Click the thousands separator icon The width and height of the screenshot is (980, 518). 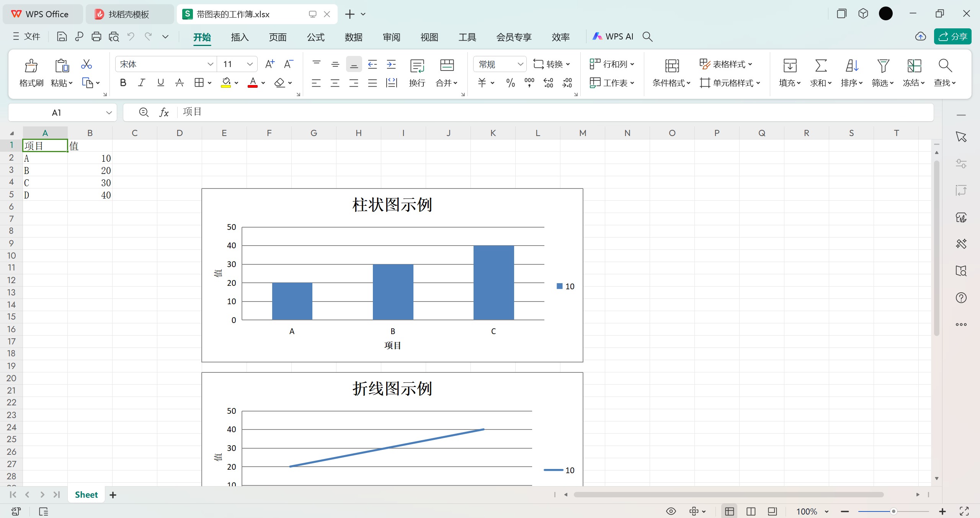pyautogui.click(x=529, y=83)
